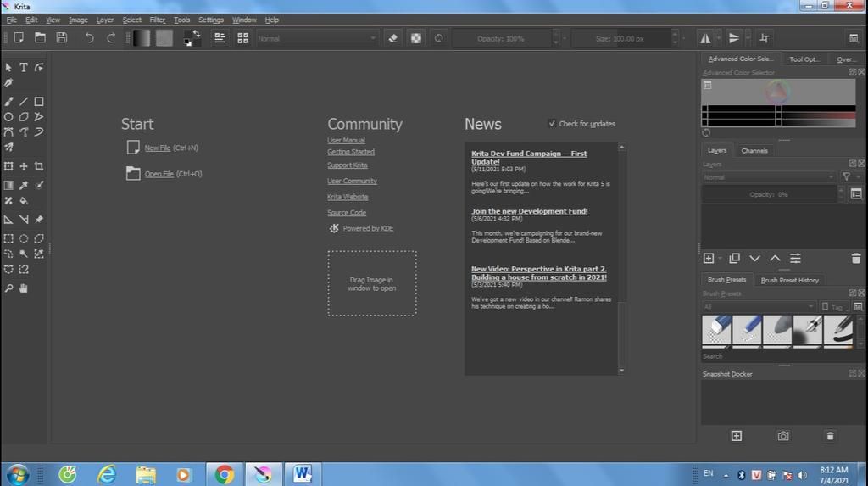Image resolution: width=868 pixels, height=486 pixels.
Task: Open Vertical Mirror options dropdown arrow
Action: click(x=748, y=38)
